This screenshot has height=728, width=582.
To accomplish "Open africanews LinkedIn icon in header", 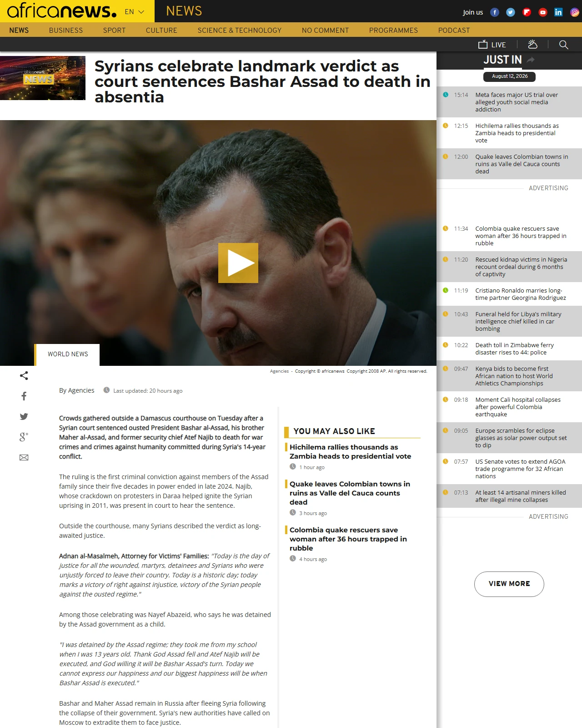I will click(x=558, y=12).
